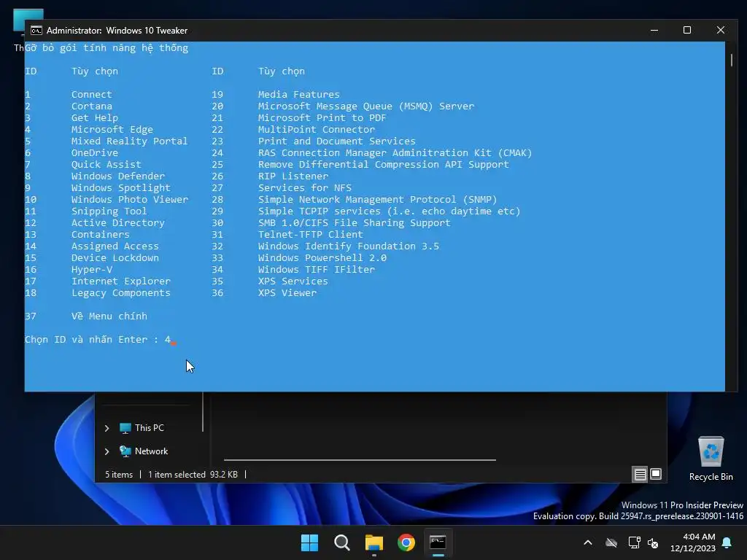Open File Explorer from taskbar
Image resolution: width=747 pixels, height=560 pixels.
tap(374, 542)
